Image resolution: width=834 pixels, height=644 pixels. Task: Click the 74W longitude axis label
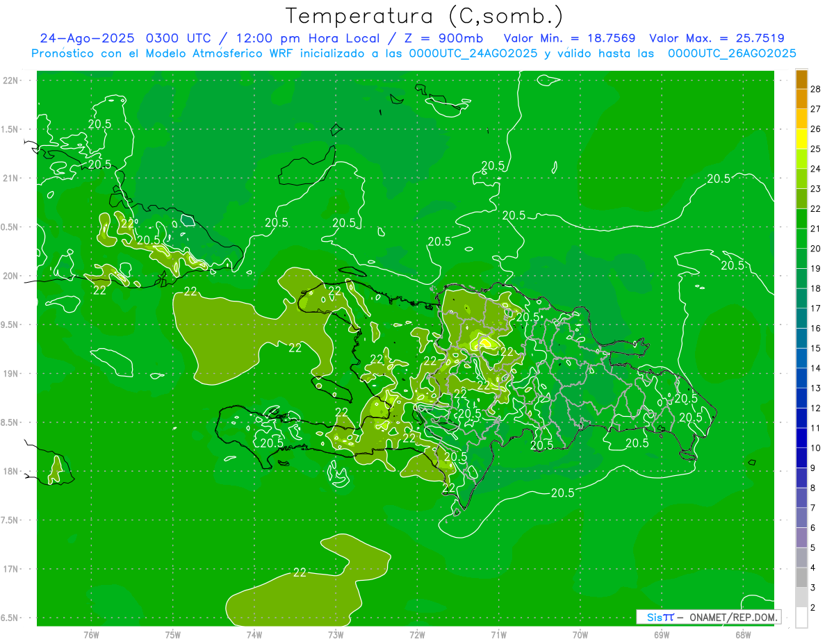point(254,634)
